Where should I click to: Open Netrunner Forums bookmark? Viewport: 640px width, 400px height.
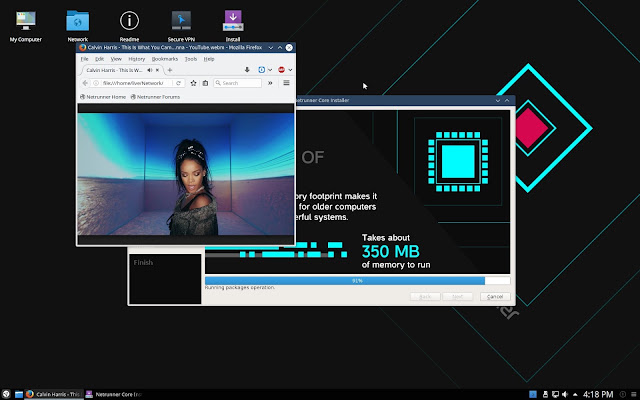click(x=155, y=97)
